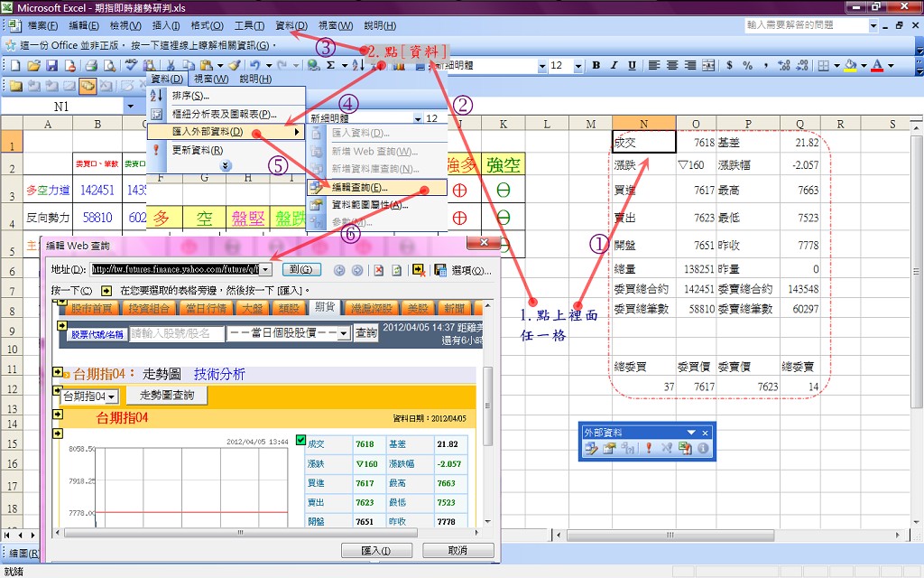Click Increase Decimal icon

point(784,65)
